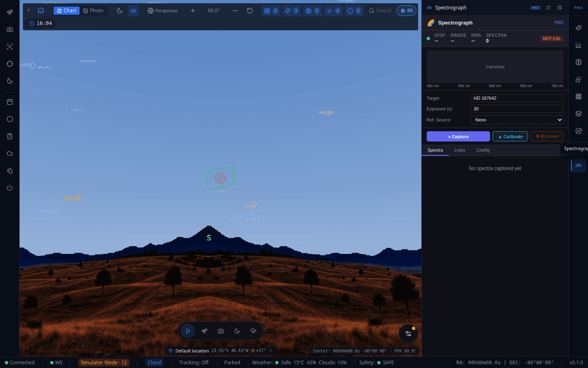This screenshot has width=588, height=368.
Task: Click the help question mark icon
Action: coord(29,11)
